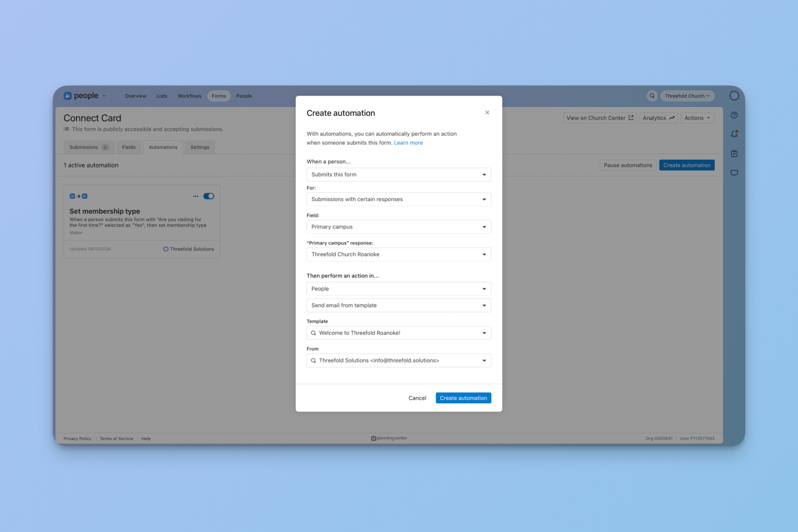Click the 'Org O405641' footer text
The image size is (798, 532).
(659, 439)
